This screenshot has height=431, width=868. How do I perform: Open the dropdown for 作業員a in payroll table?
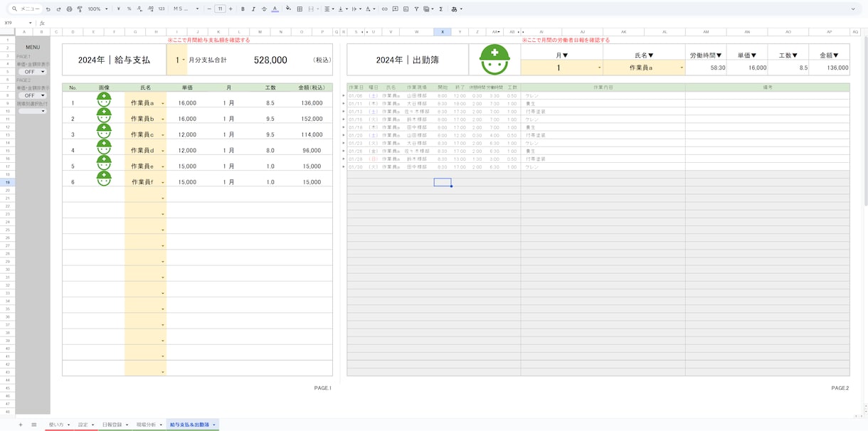click(x=163, y=104)
